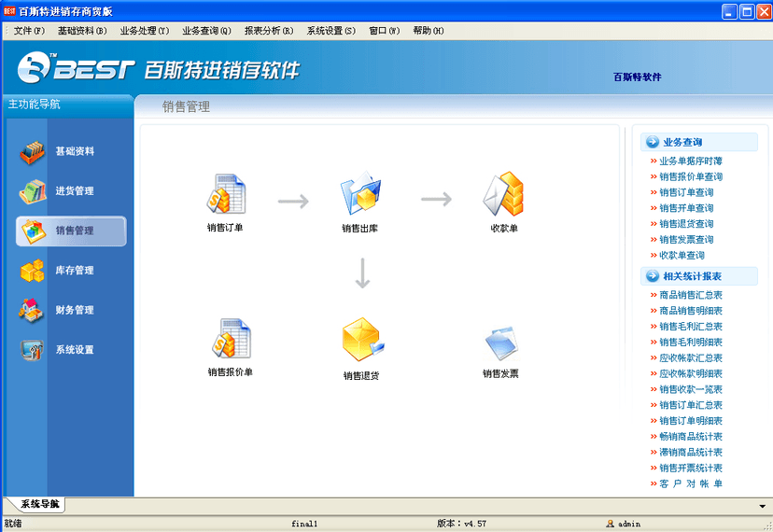This screenshot has height=532, width=773.
Task: Open the 销售发票 icon
Action: pyautogui.click(x=501, y=343)
